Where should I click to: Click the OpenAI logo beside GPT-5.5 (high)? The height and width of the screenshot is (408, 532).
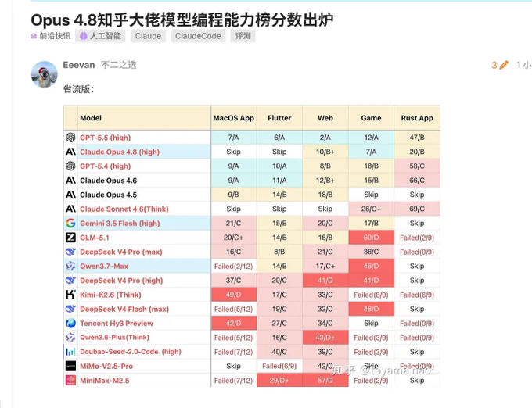(x=70, y=138)
